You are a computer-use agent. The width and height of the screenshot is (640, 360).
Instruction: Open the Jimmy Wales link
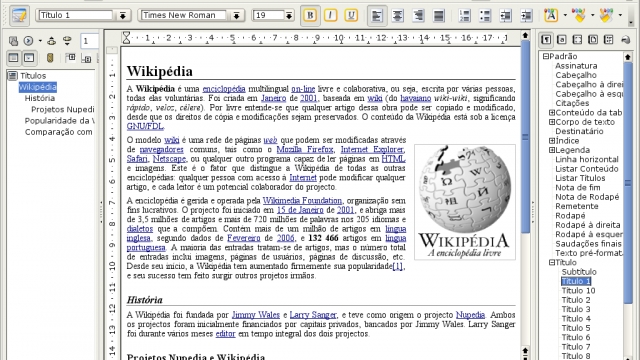[256, 315]
